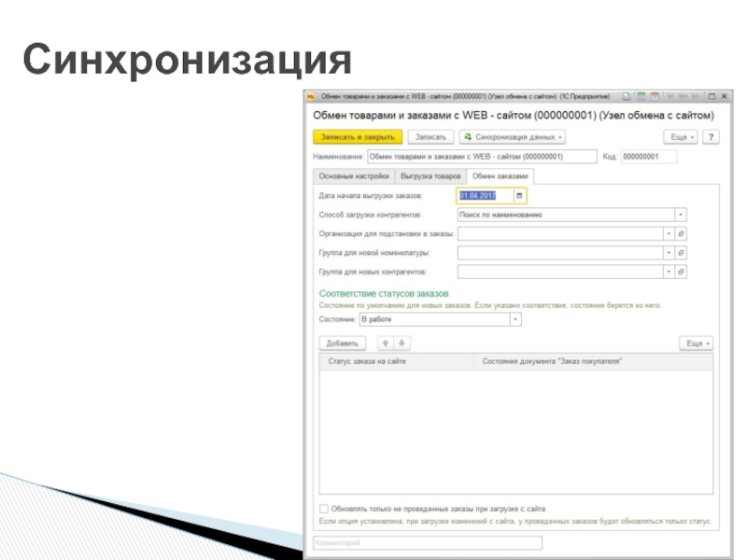747x560 pixels.
Task: Expand the Способ загрузки контрагентов dropdown
Action: tap(681, 215)
